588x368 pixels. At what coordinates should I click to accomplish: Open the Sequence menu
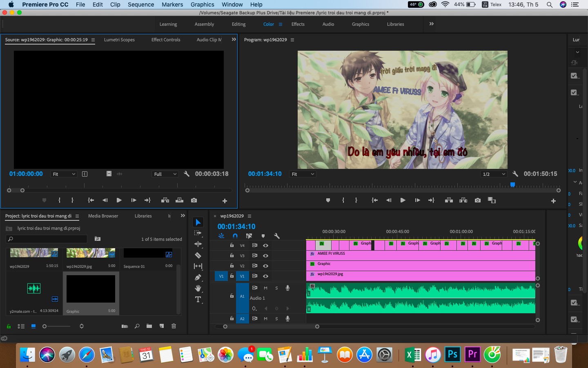141,4
